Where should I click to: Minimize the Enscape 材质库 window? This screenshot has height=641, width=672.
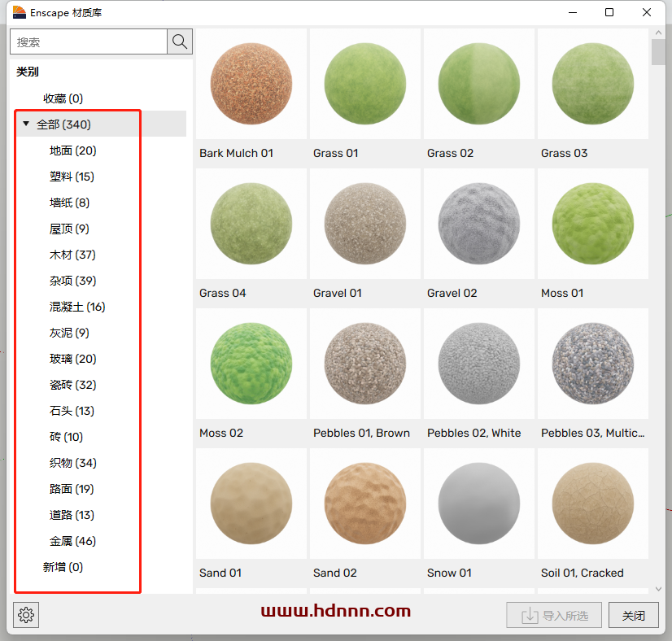pos(573,12)
